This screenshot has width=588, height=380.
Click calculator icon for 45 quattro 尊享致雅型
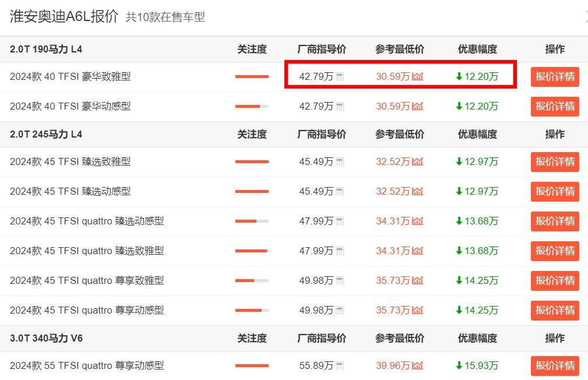pos(340,281)
